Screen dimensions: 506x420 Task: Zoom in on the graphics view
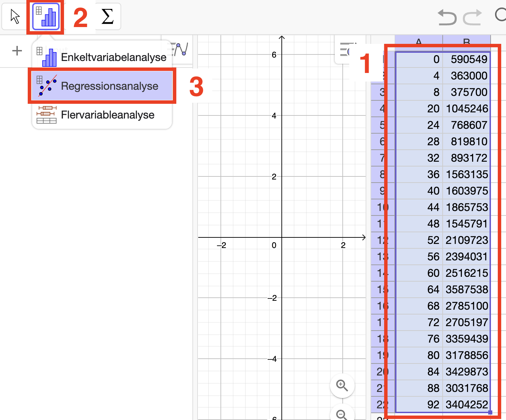(342, 385)
